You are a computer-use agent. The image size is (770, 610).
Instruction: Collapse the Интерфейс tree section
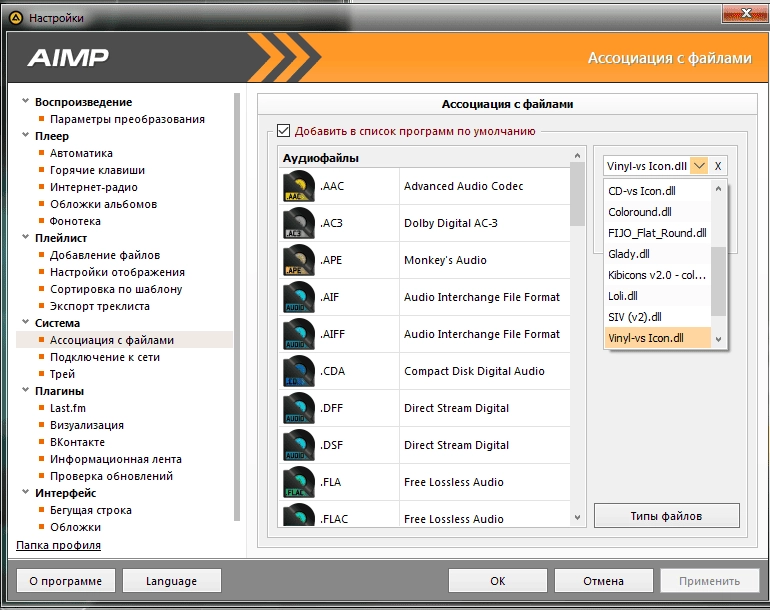pos(26,492)
